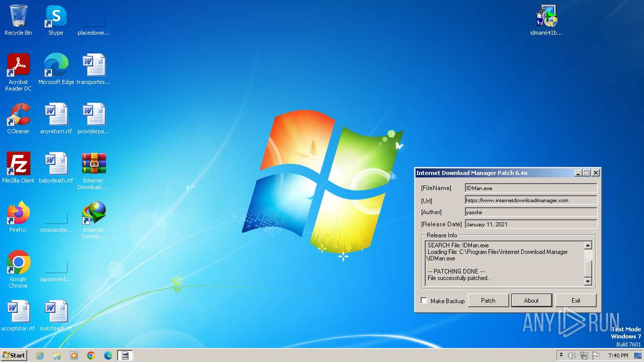The height and width of the screenshot is (362, 644).
Task: Select the CCleaner desktop icon
Action: (x=18, y=118)
